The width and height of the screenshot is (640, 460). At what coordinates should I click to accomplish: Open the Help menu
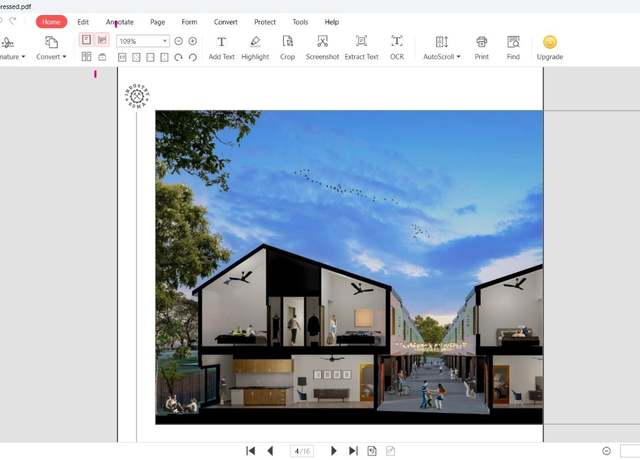pos(331,22)
